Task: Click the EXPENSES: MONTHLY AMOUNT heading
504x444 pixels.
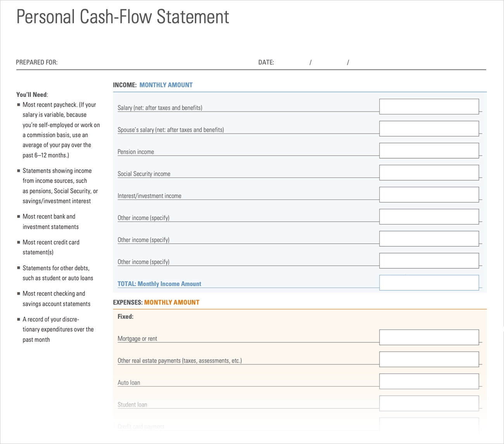Action: coord(156,302)
